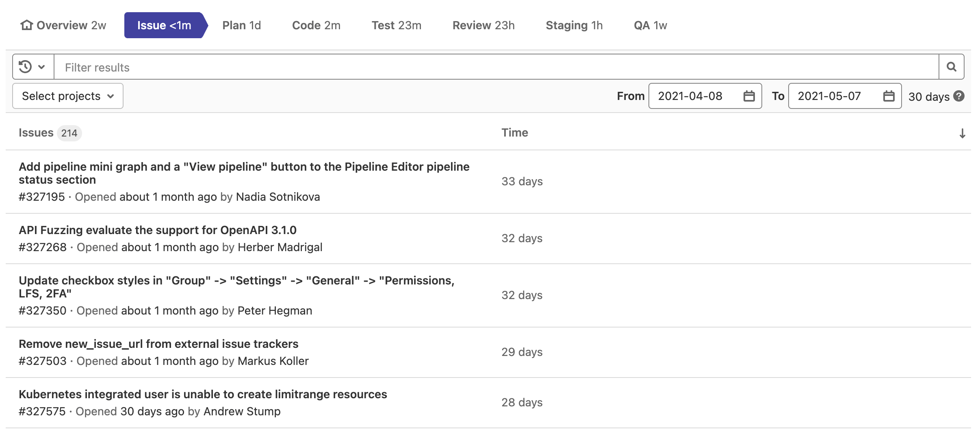Open the API Fuzzing OpenAPI issue

pyautogui.click(x=157, y=230)
